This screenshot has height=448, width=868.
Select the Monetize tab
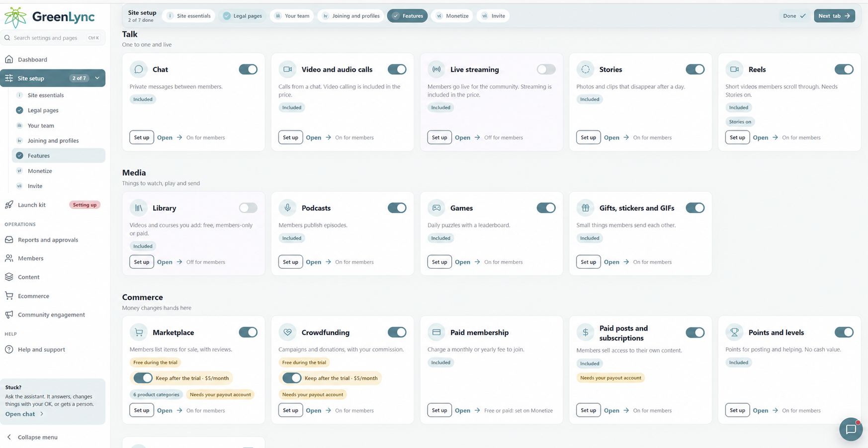452,16
